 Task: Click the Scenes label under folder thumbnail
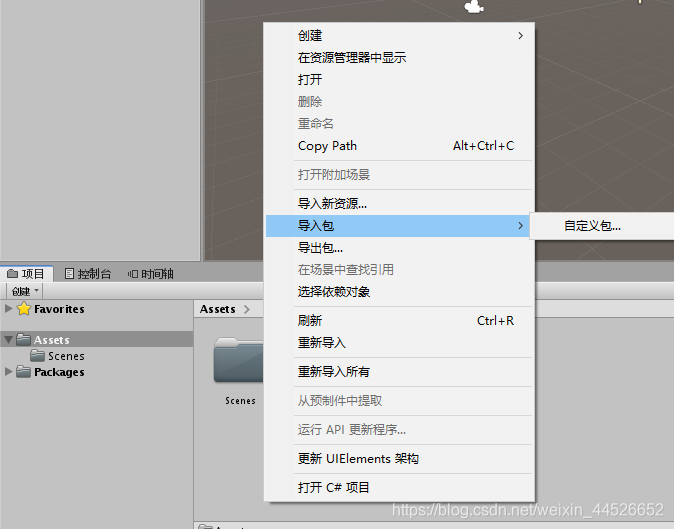(x=240, y=401)
